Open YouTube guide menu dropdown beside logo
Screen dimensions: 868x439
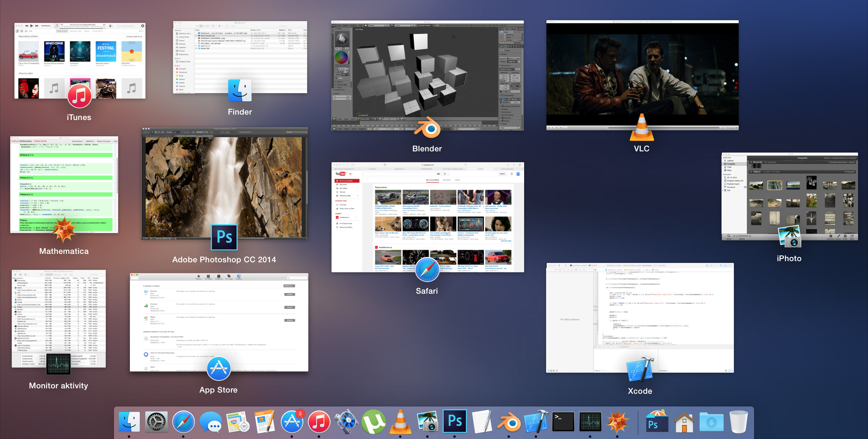pyautogui.click(x=351, y=174)
